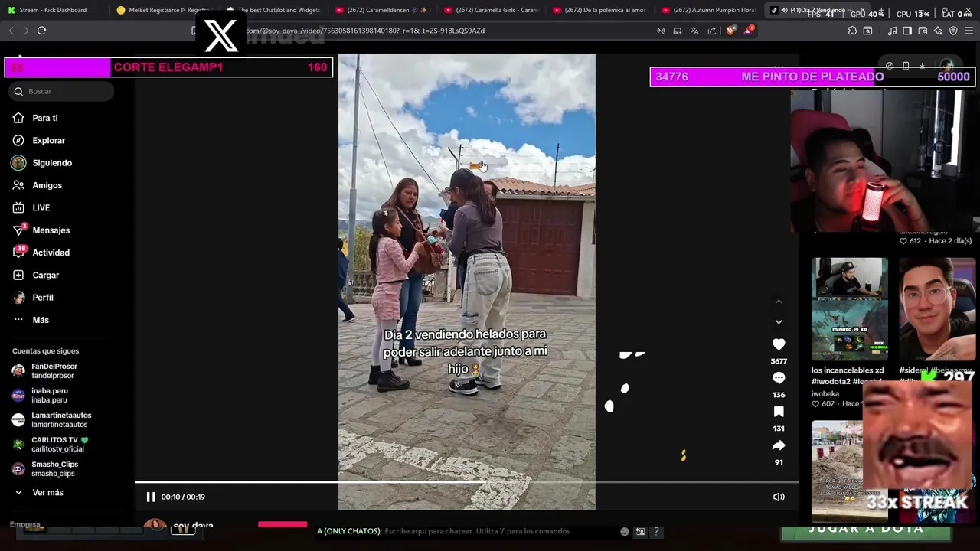Open the Leo AI sparkle icon
The image size is (980, 551).
pyautogui.click(x=938, y=31)
